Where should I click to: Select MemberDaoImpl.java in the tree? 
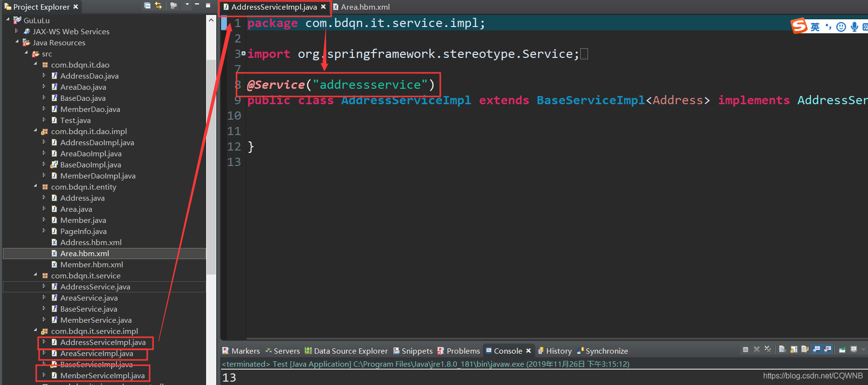pos(98,176)
